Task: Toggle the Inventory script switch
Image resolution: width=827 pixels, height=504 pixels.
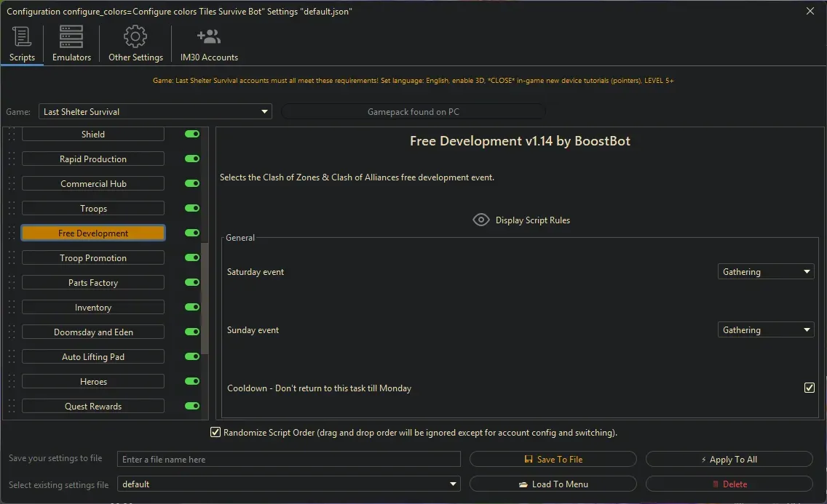Action: [192, 307]
